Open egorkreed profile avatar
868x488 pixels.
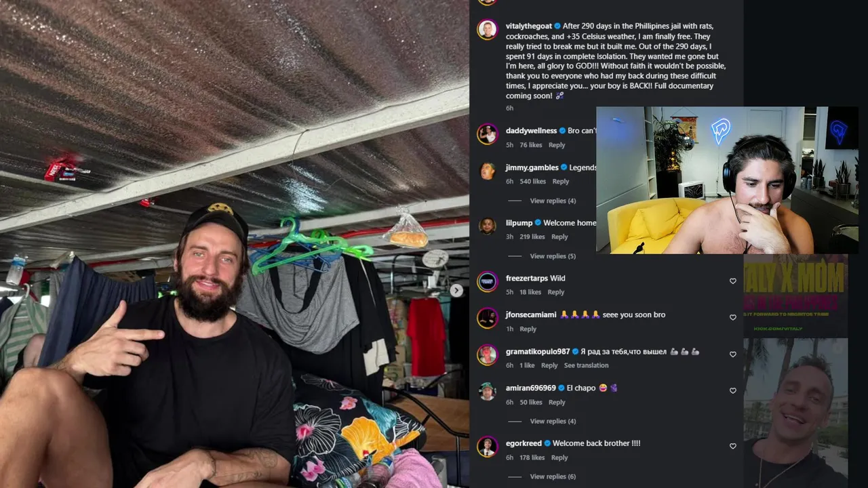(487, 447)
